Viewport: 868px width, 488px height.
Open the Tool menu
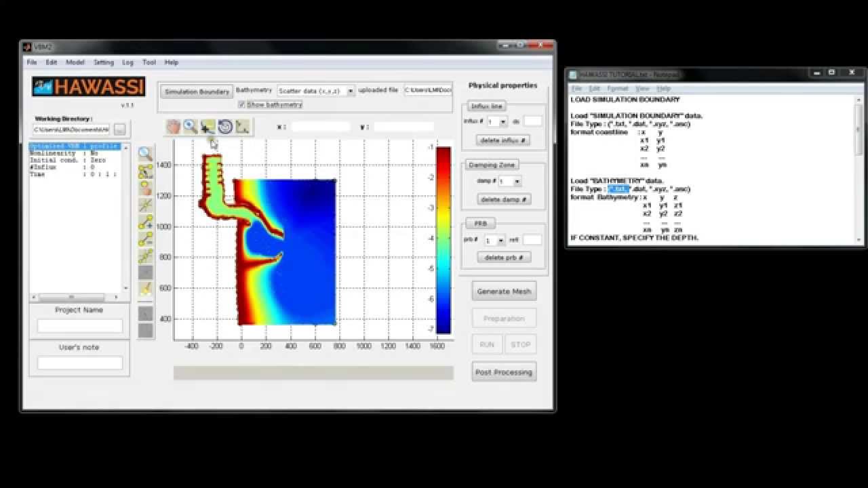pos(149,62)
